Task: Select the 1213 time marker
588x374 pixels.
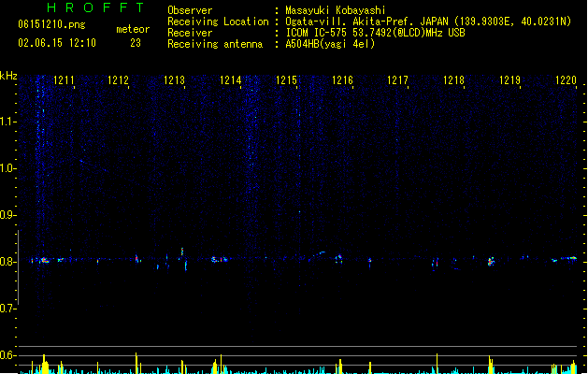Action: click(175, 80)
